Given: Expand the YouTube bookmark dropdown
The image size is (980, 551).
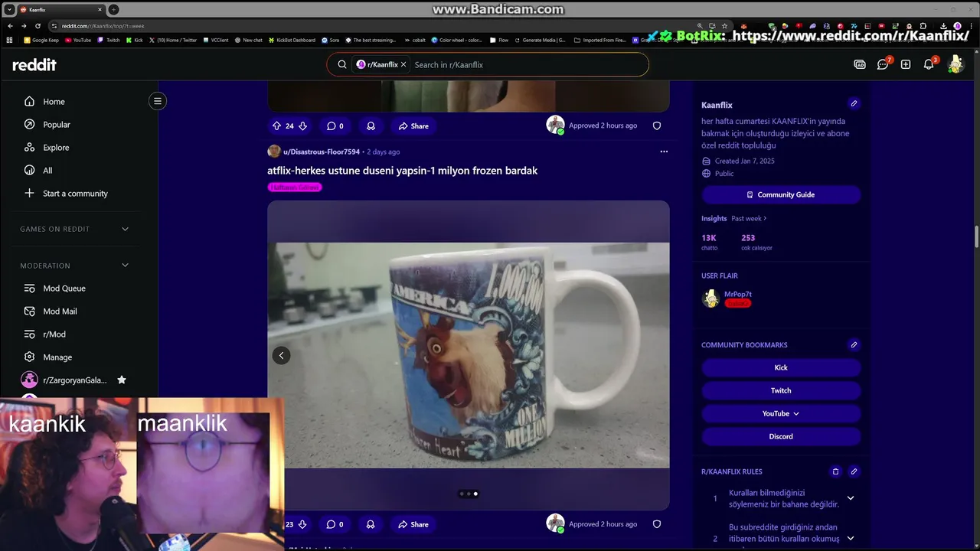Looking at the screenshot, I should click(x=795, y=414).
